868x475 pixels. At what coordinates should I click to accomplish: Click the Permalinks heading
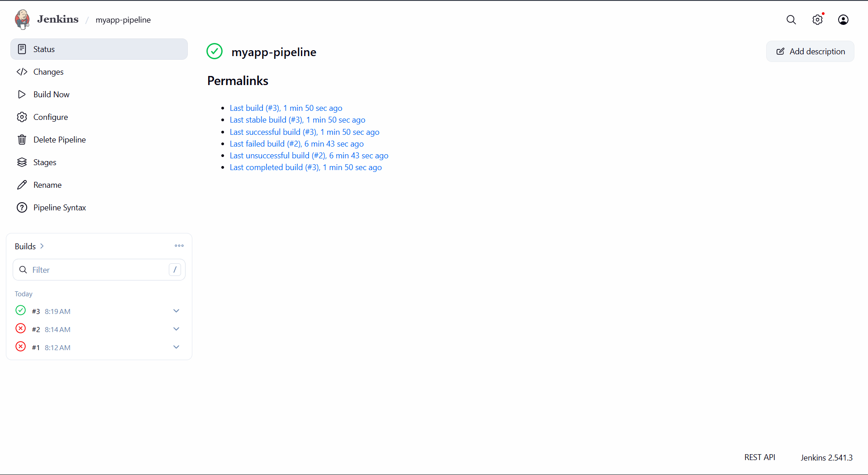[x=238, y=81]
